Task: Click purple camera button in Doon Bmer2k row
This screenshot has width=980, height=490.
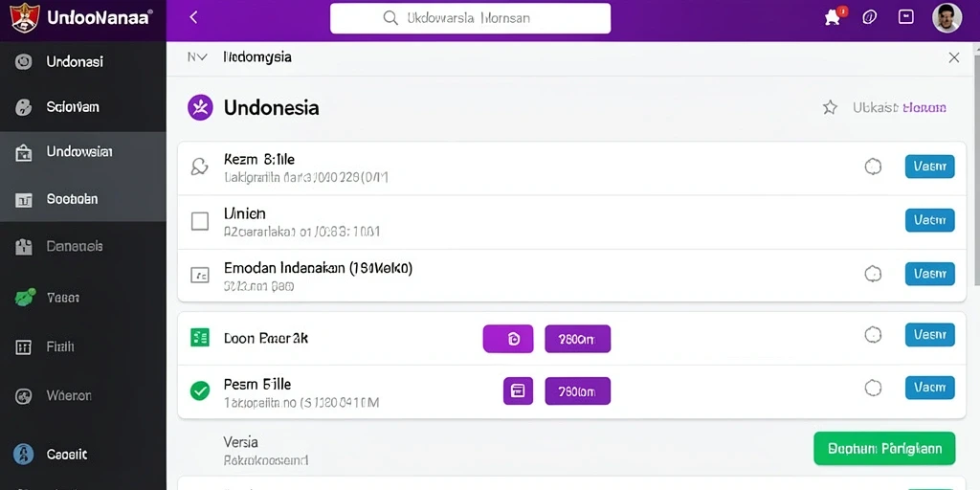Action: 508,339
